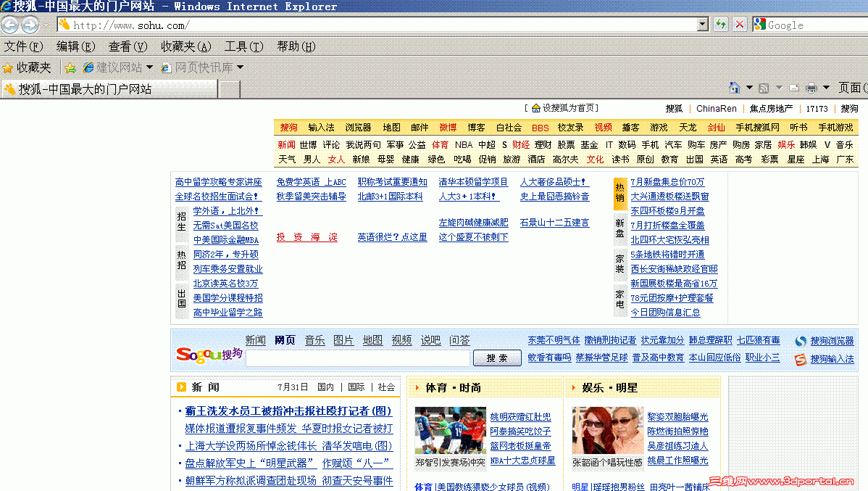Click 投资海读 red link
The width and height of the screenshot is (868, 491).
pos(307,237)
